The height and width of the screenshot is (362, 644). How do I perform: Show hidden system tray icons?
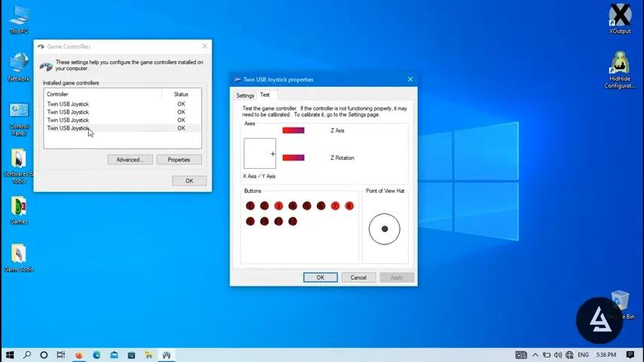[x=535, y=354]
